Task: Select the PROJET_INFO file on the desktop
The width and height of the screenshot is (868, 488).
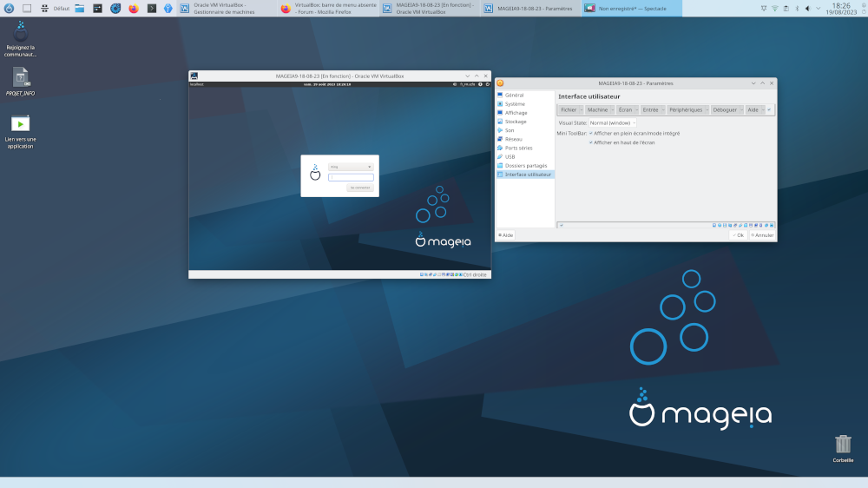Action: [x=21, y=82]
